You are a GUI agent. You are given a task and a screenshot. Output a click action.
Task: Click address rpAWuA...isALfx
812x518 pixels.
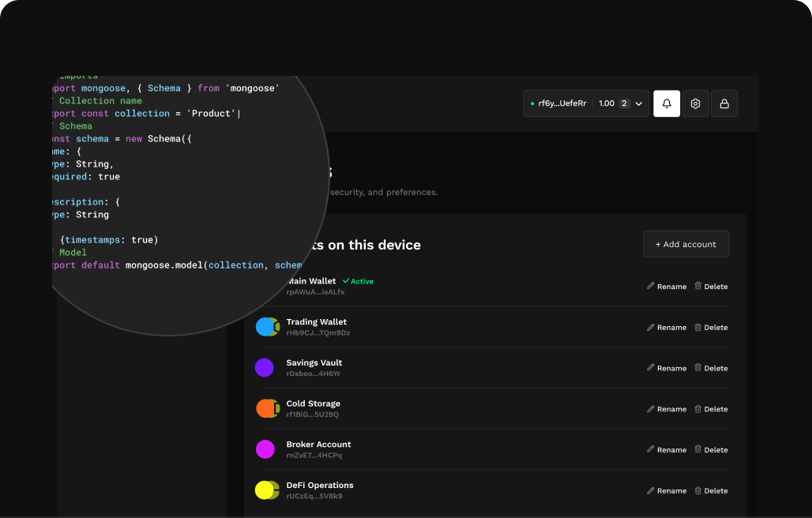pos(315,292)
